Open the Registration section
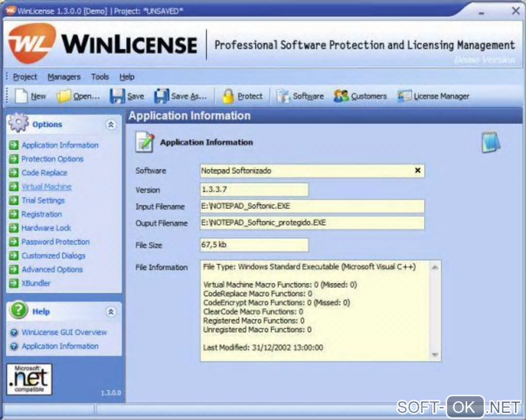 (x=42, y=214)
